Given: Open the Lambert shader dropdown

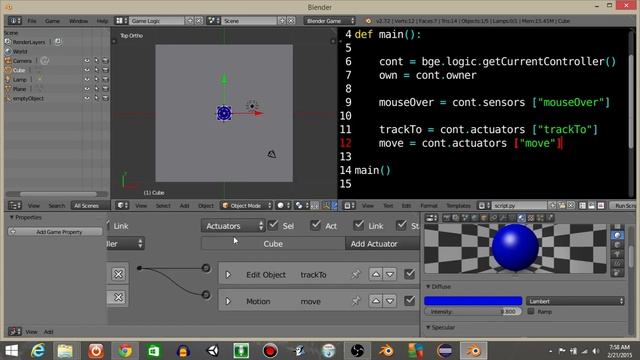Looking at the screenshot, I should coord(575,301).
